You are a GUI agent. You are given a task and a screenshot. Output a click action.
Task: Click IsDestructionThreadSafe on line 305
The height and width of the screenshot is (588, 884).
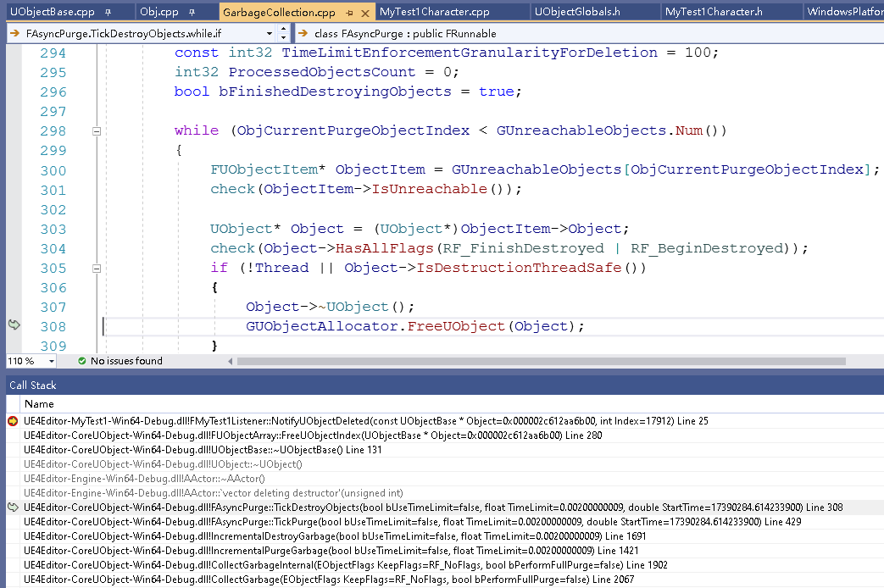pyautogui.click(x=519, y=268)
